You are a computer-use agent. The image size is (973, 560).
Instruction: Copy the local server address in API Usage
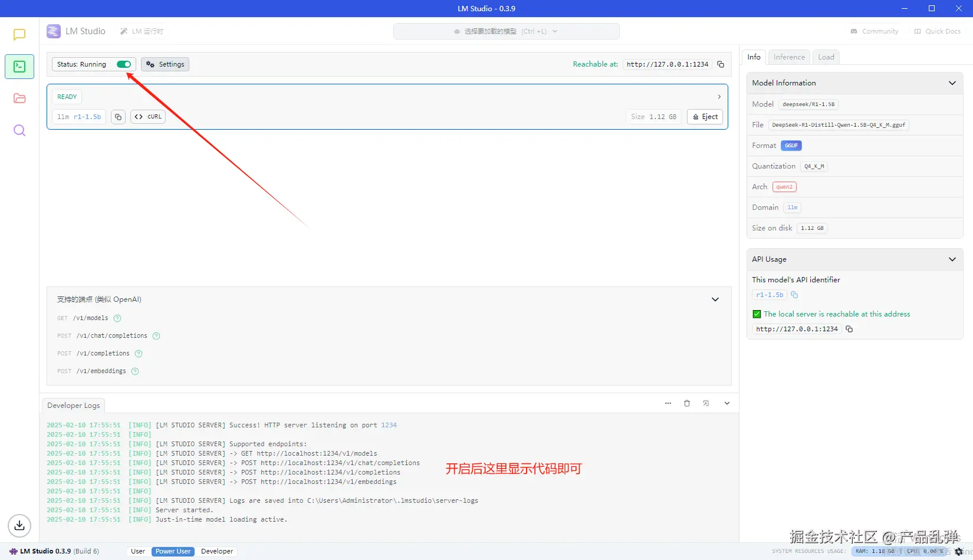coord(849,329)
